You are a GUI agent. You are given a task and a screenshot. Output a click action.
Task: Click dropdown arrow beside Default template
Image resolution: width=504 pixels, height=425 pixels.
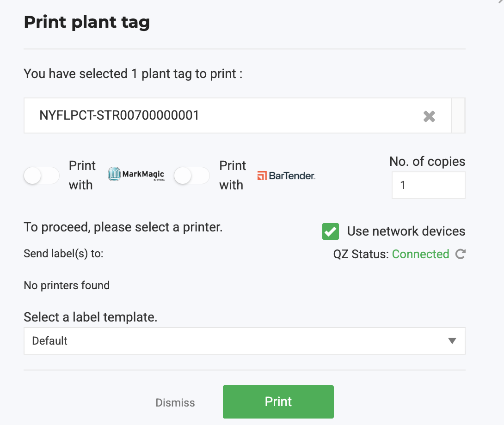pyautogui.click(x=452, y=341)
